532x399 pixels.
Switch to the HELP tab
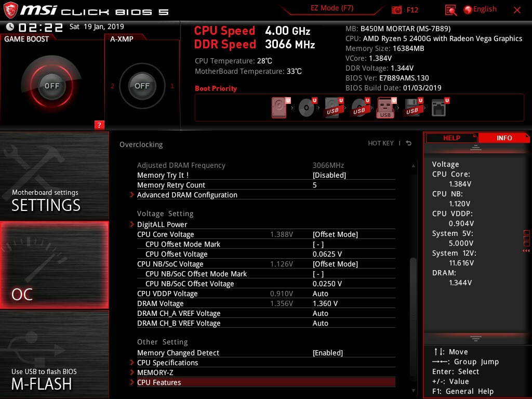pyautogui.click(x=450, y=138)
